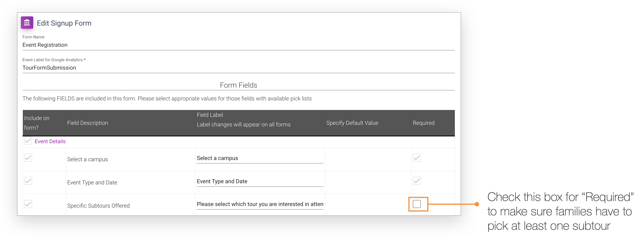Toggle Required for Event Type and Date
Viewport: 644px width, 238px height.
417,181
